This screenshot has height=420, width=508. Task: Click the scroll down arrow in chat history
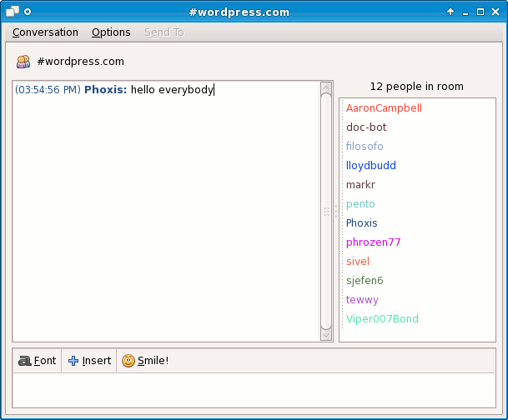(x=326, y=335)
